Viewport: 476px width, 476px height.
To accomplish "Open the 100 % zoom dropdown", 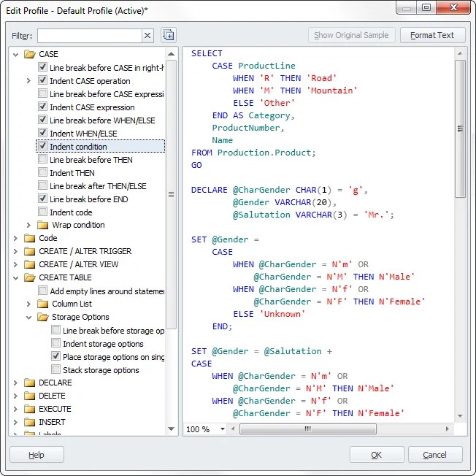I will tap(223, 429).
